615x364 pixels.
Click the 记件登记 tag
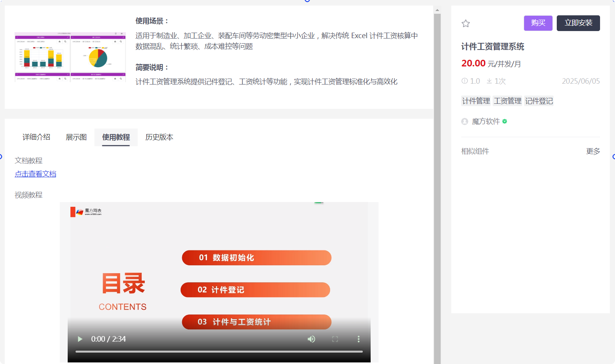(x=539, y=101)
